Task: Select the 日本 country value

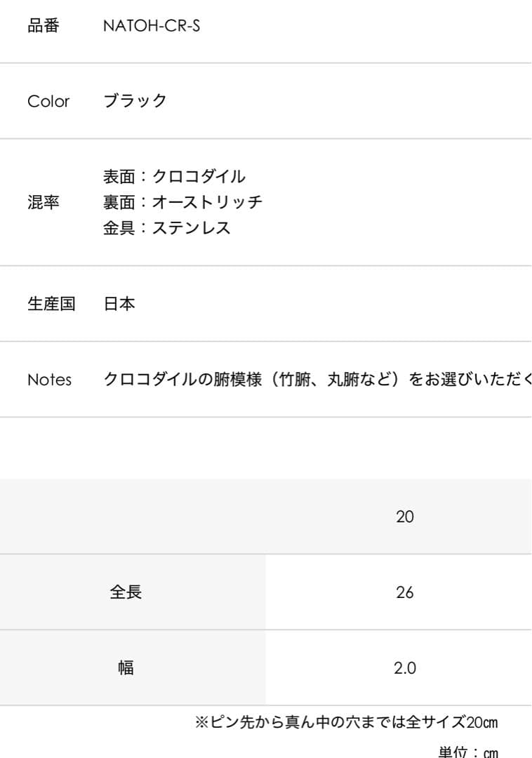Action: [119, 304]
